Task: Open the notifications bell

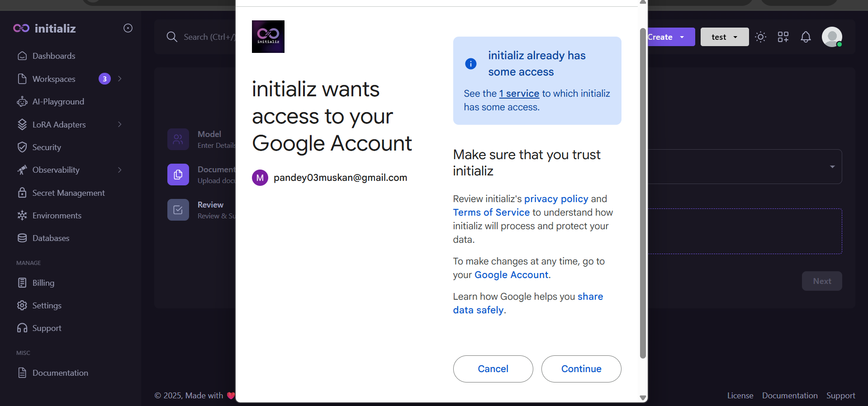Action: [806, 37]
